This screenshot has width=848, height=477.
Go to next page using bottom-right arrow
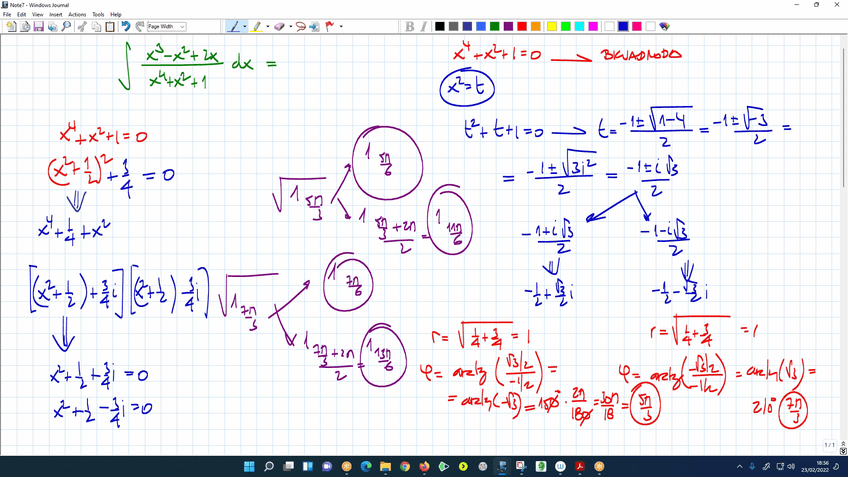(843, 451)
